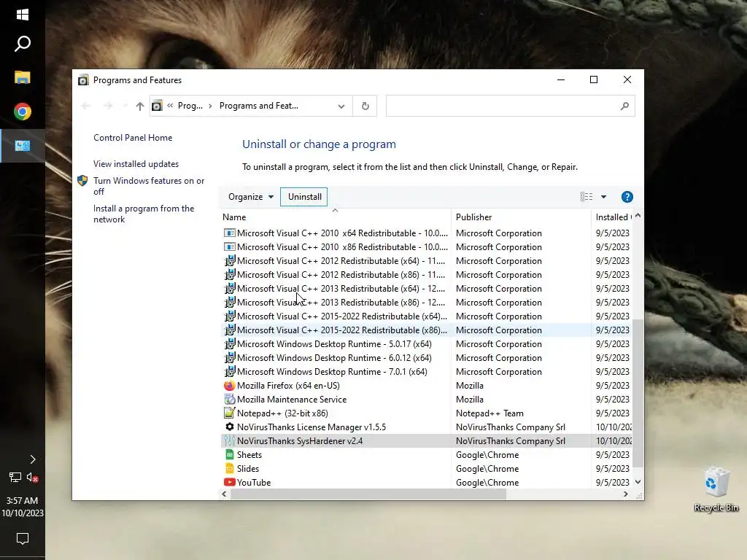Select the Control Panel taskbar icon
Viewport: 747px width, 560px height.
pyautogui.click(x=23, y=146)
